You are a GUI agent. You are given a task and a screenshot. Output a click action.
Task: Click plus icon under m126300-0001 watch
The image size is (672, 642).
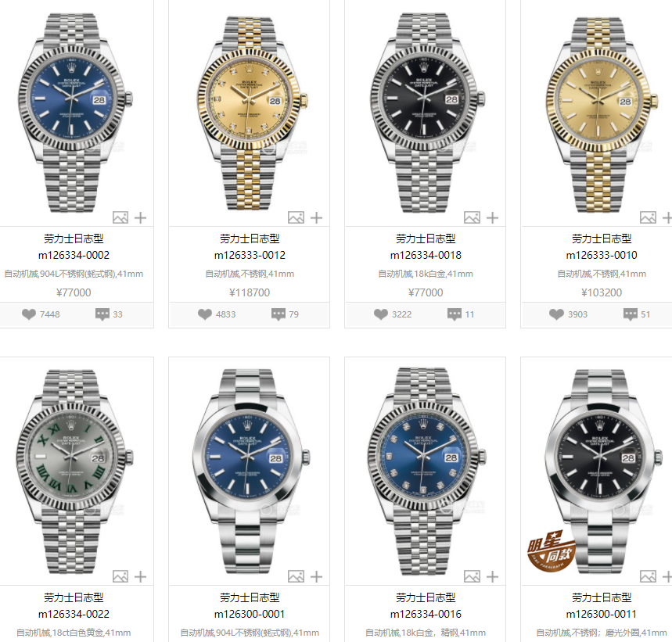click(x=316, y=576)
